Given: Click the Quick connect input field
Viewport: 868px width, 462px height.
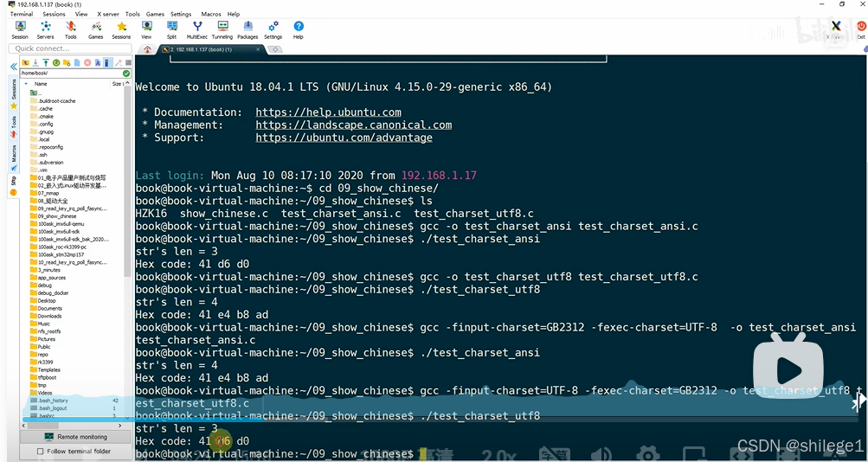Looking at the screenshot, I should click(x=70, y=48).
